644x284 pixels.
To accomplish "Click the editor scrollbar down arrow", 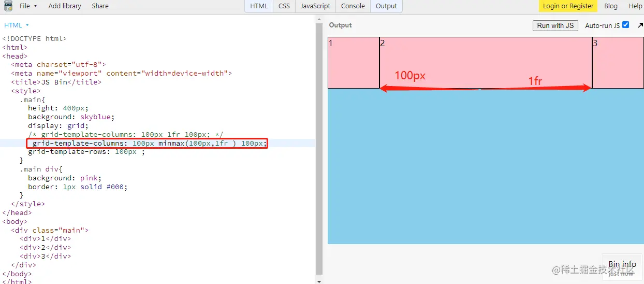I will tap(319, 281).
